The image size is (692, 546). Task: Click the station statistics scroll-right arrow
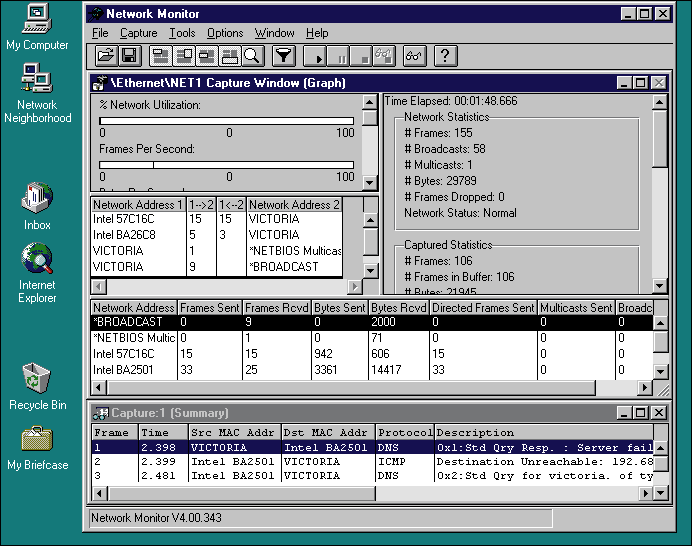[x=645, y=388]
